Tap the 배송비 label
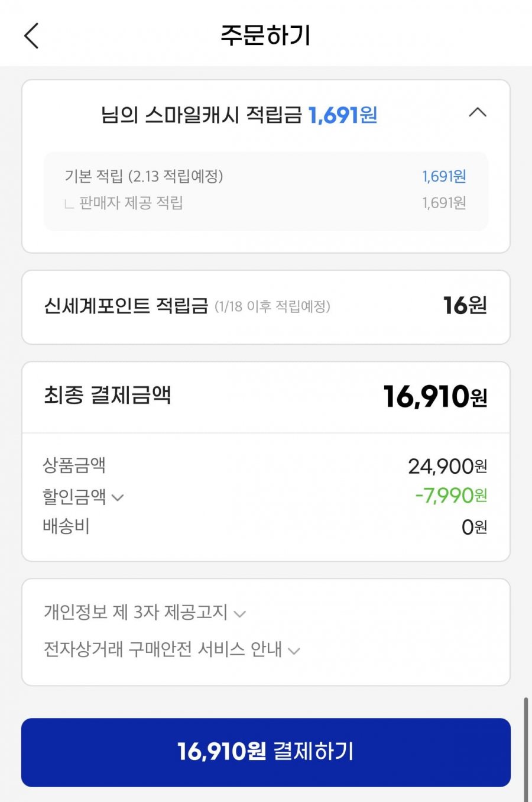Viewport: 532px width, 802px height. point(66,526)
